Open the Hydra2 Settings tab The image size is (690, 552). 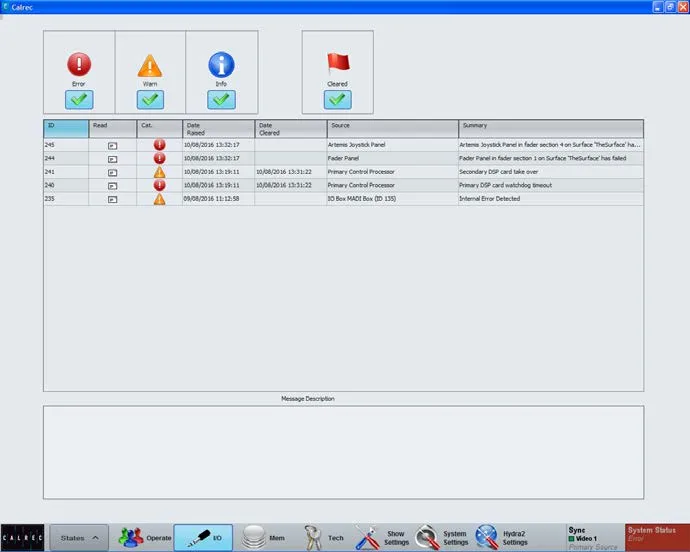502,538
